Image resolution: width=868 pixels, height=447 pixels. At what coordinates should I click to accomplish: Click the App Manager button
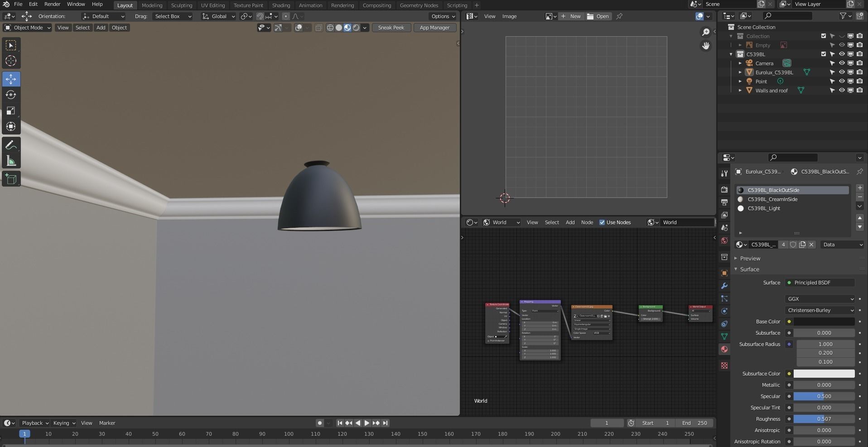tap(434, 28)
